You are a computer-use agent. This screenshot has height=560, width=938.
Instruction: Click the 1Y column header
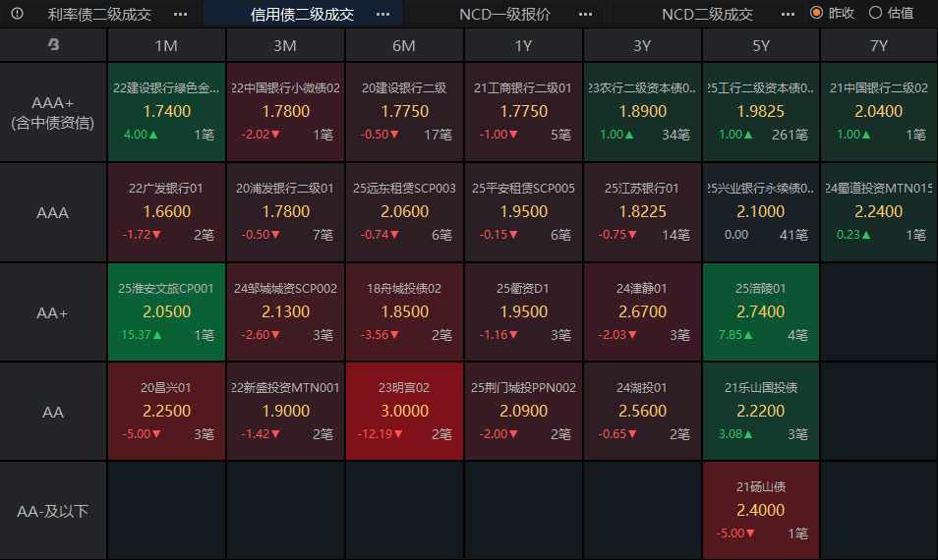point(523,45)
